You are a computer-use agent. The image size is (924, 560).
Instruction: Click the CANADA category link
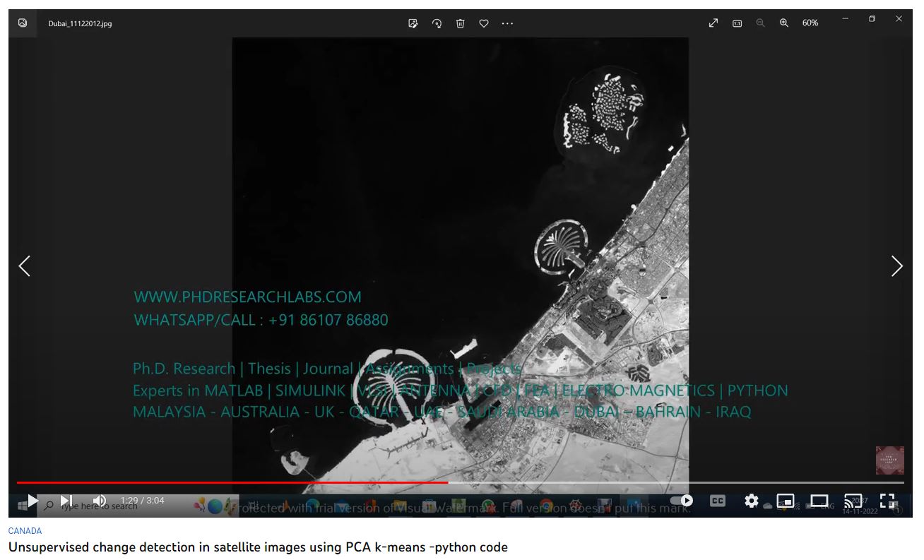[25, 530]
